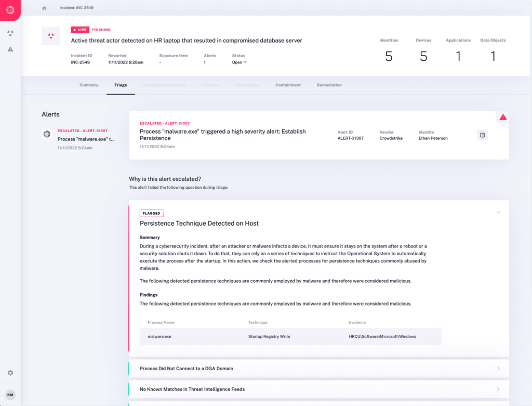Click the warning triangle on the escalated alert
Screen dimensions: 532x406
point(502,117)
